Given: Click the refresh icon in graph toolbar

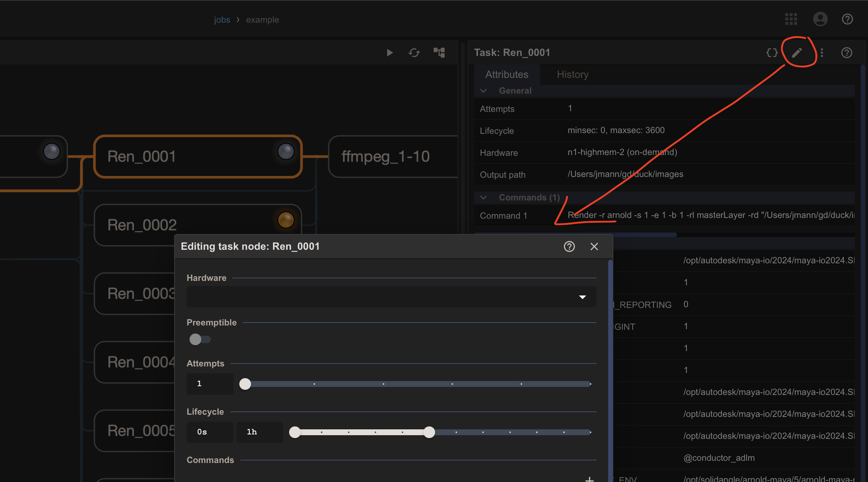Looking at the screenshot, I should (414, 53).
